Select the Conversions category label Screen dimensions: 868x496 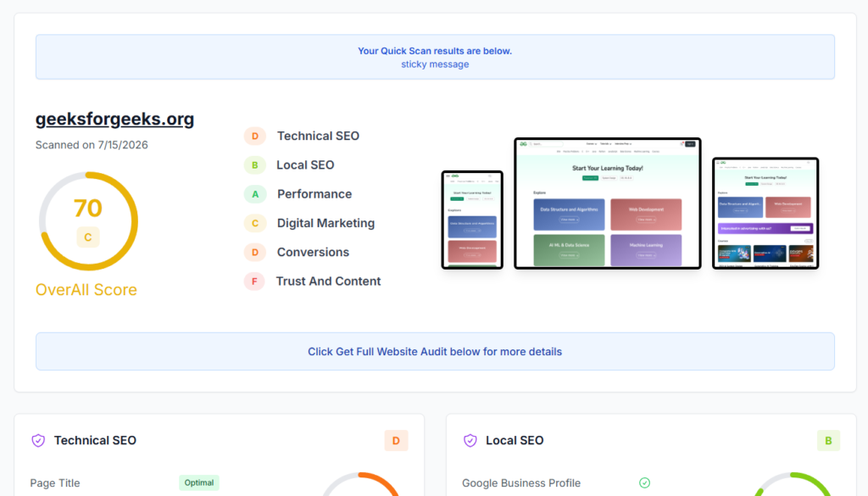[314, 253]
